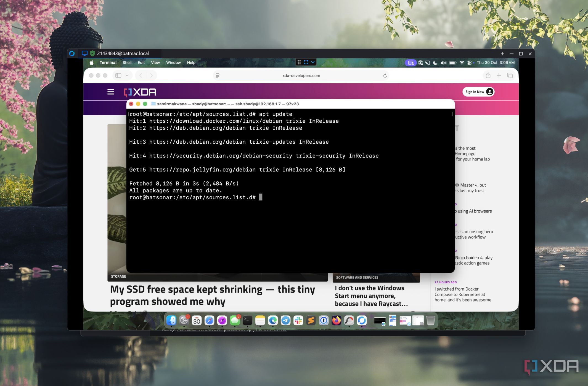Open the XDA hamburger menu
The width and height of the screenshot is (588, 386).
(x=110, y=92)
